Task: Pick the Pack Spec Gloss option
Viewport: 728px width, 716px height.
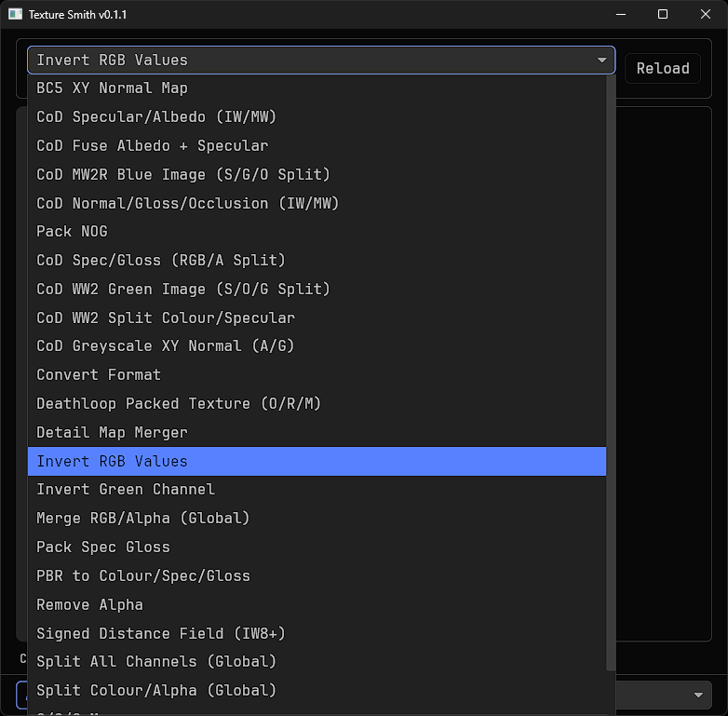Action: click(x=317, y=547)
